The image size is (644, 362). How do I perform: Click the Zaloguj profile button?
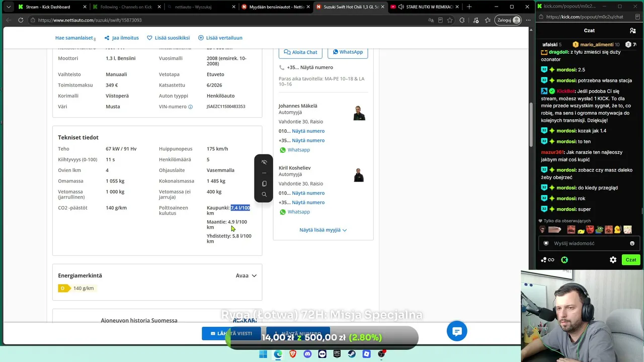(x=508, y=20)
